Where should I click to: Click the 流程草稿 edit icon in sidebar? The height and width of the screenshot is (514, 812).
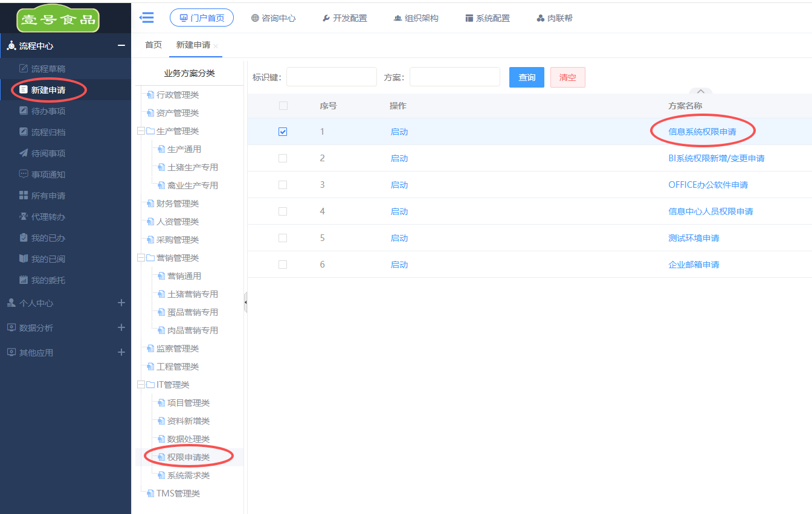24,69
